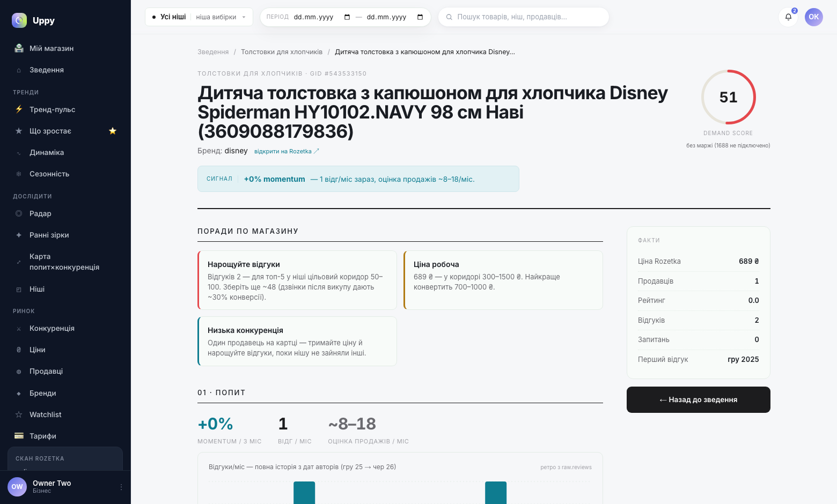Click Толстовки для хлопчиків breadcrumb link
This screenshot has height=504, width=837.
pos(282,52)
